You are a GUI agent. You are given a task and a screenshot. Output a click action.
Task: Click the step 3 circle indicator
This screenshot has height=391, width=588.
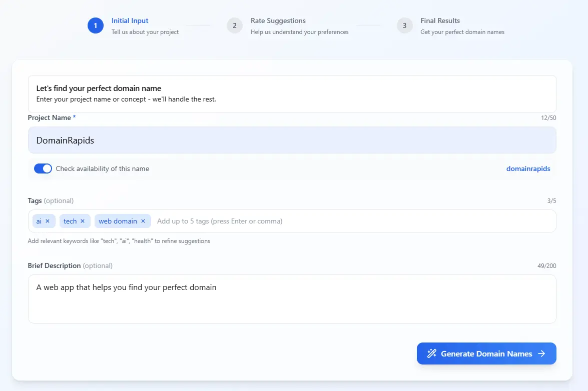404,25
